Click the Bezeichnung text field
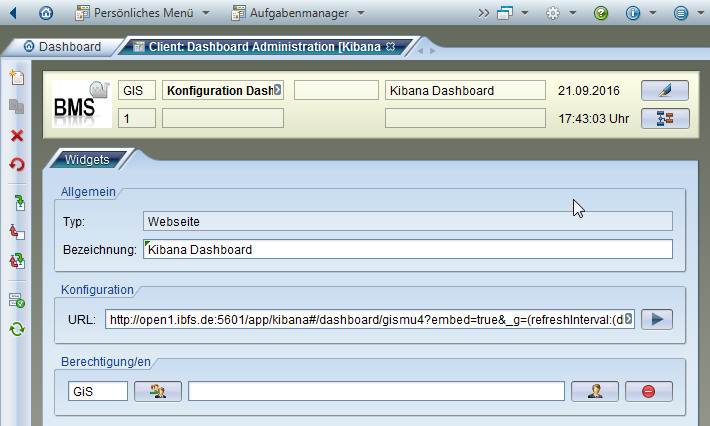This screenshot has height=426, width=710. pyautogui.click(x=408, y=249)
